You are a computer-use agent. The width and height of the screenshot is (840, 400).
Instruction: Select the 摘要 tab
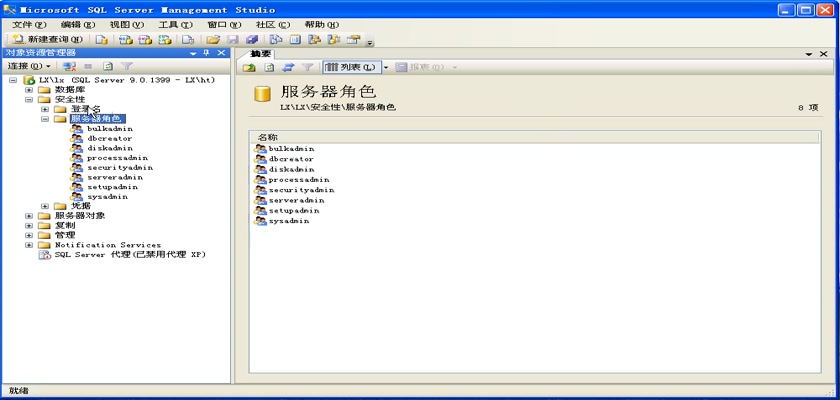[x=261, y=54]
